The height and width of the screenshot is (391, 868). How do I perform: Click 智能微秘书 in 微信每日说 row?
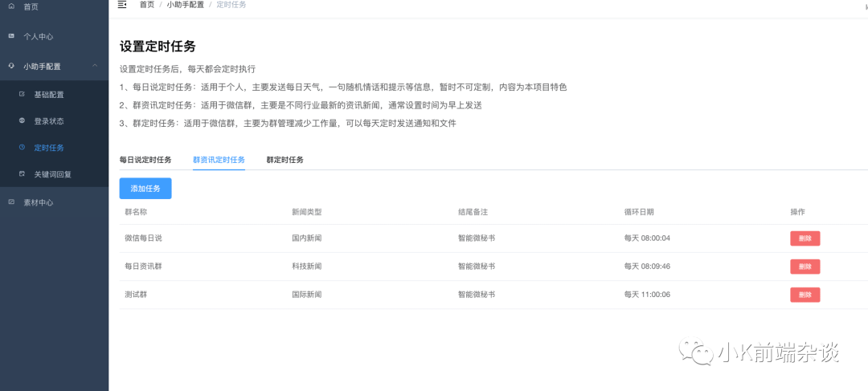pos(477,238)
